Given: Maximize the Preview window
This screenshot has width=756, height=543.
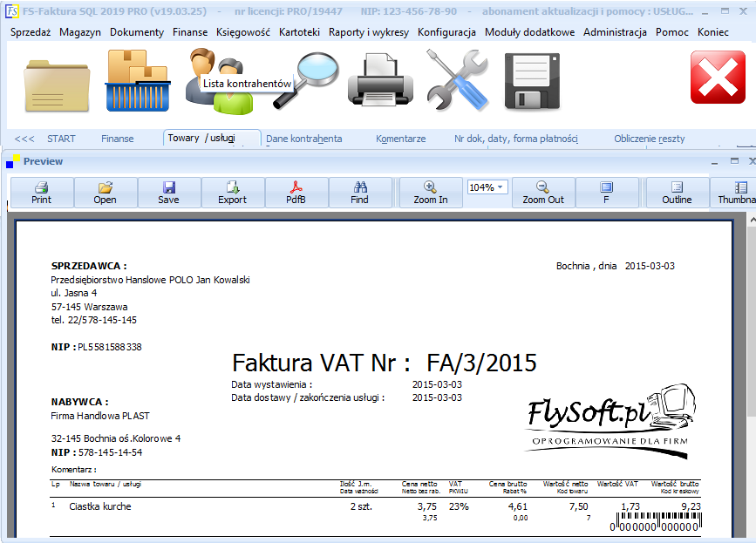Looking at the screenshot, I should point(734,161).
